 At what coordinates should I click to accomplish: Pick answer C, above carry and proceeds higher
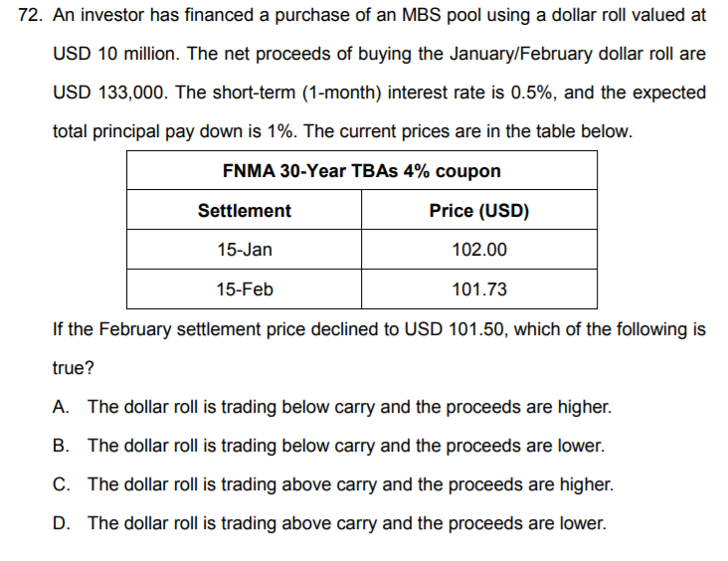click(349, 484)
